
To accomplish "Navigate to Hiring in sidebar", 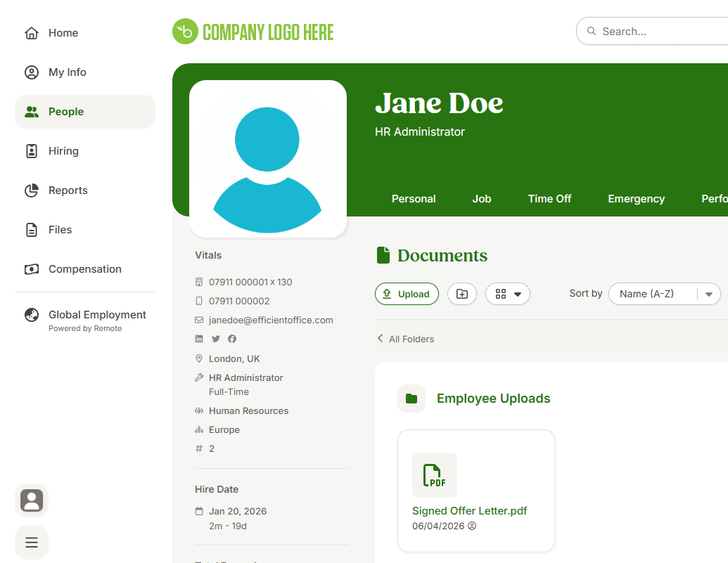I will click(63, 151).
